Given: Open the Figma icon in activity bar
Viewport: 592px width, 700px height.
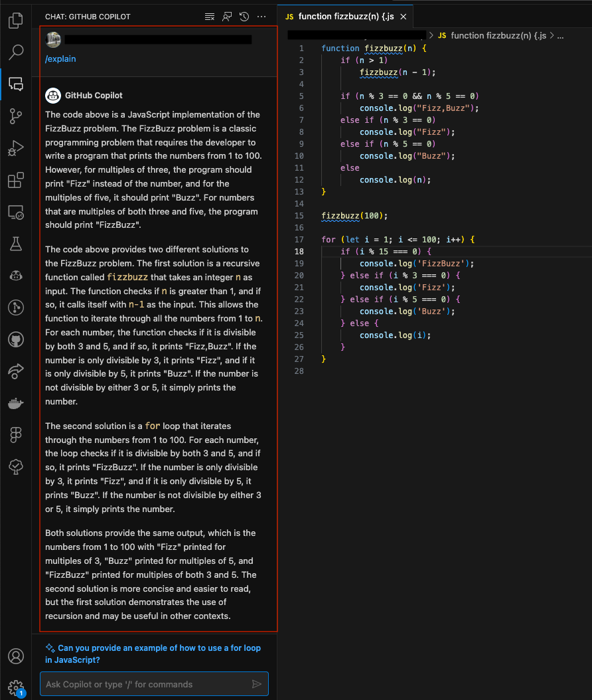Looking at the screenshot, I should [x=16, y=435].
